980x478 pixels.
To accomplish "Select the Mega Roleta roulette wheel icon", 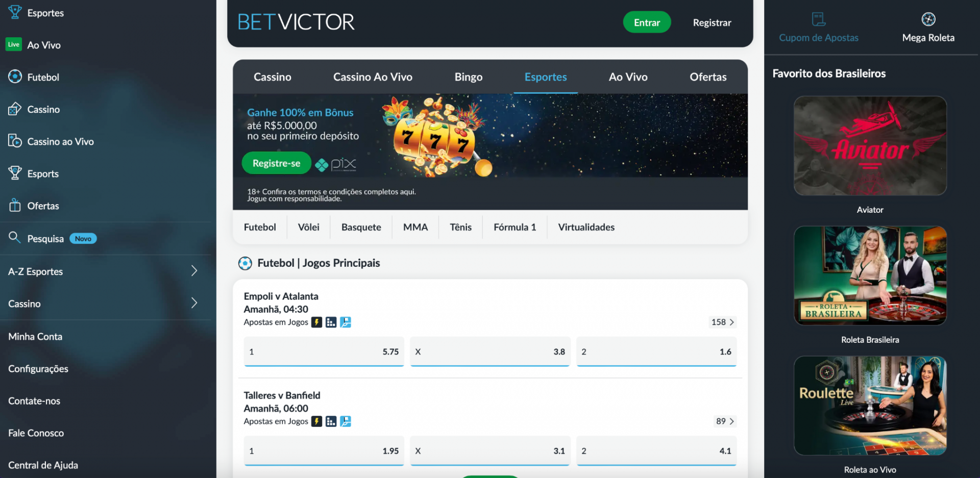I will pyautogui.click(x=928, y=19).
